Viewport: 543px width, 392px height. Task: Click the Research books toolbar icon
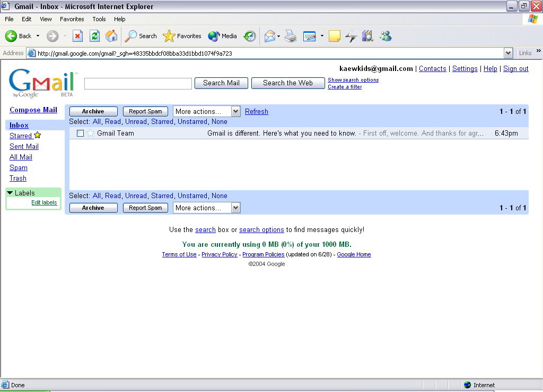click(367, 36)
